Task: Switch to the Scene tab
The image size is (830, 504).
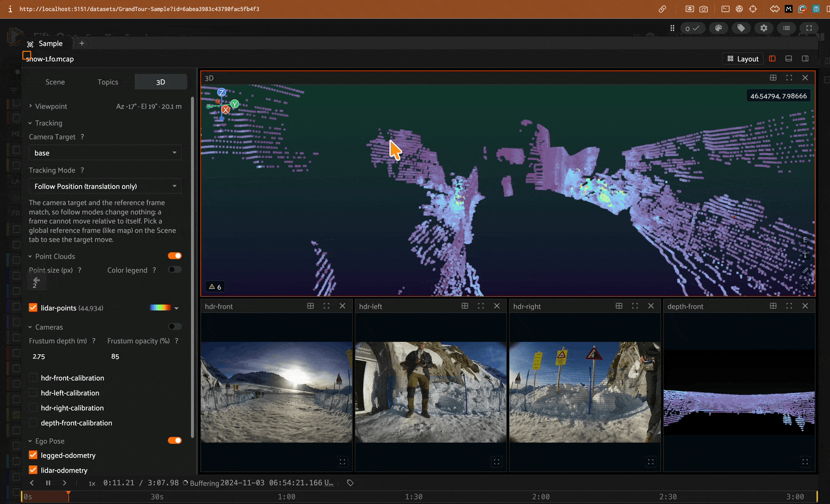Action: coord(55,82)
